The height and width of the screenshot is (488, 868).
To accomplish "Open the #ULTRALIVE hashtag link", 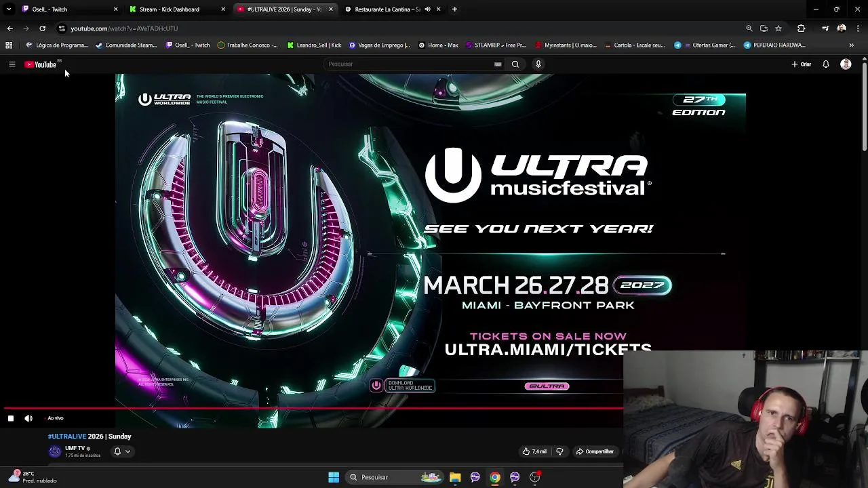I will pos(66,436).
